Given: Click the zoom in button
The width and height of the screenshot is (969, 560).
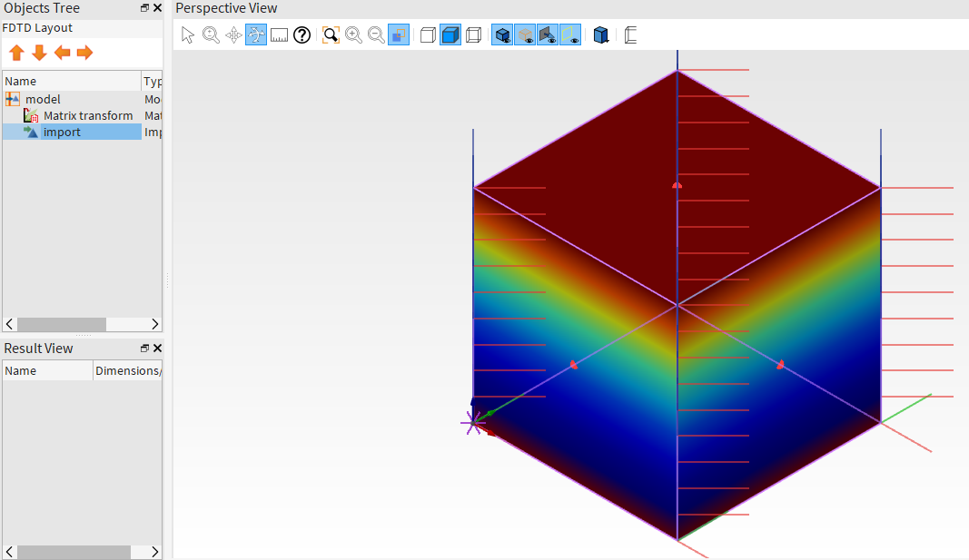Looking at the screenshot, I should tap(353, 35).
